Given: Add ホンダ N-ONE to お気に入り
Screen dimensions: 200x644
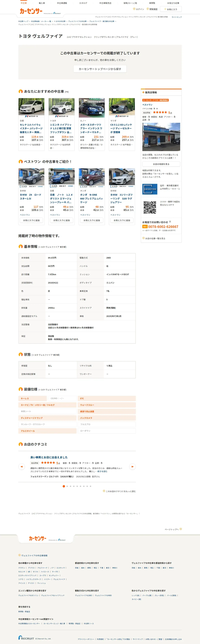Looking at the screenshot, I should (92, 220).
